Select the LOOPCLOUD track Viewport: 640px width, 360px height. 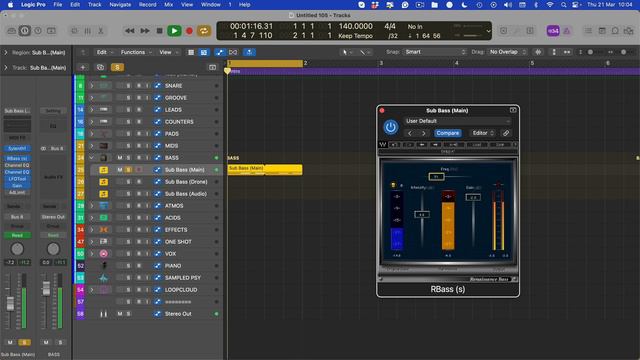181,290
